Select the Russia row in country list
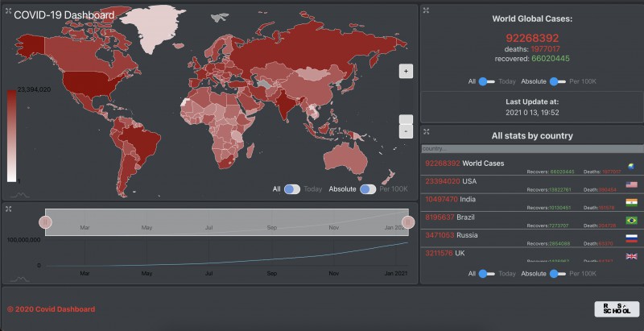The image size is (644, 331). pos(532,238)
